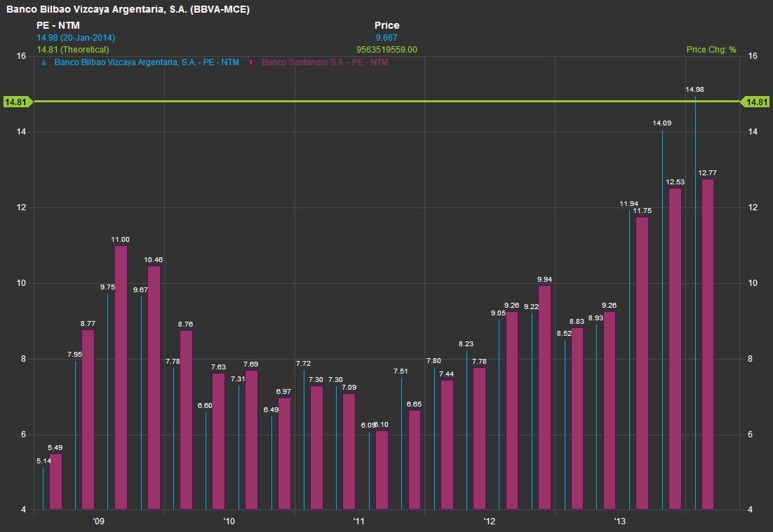
Task: Click the right green 14.81 line marker
Action: (755, 102)
